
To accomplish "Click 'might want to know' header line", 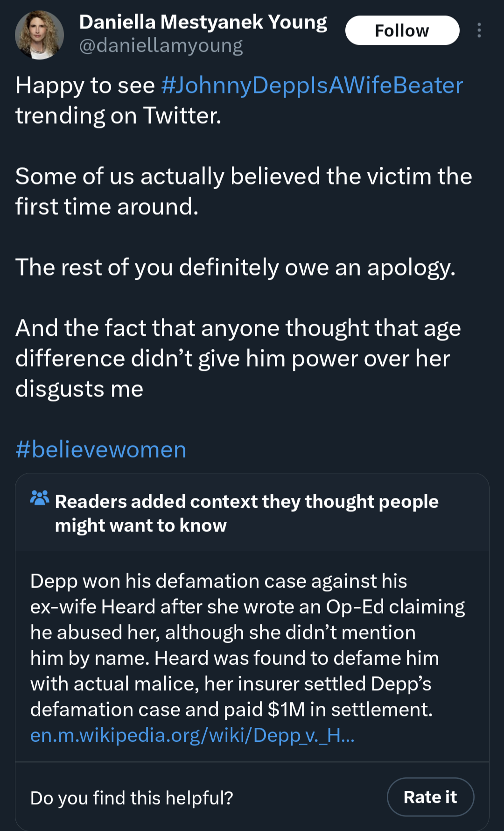I will tap(140, 526).
